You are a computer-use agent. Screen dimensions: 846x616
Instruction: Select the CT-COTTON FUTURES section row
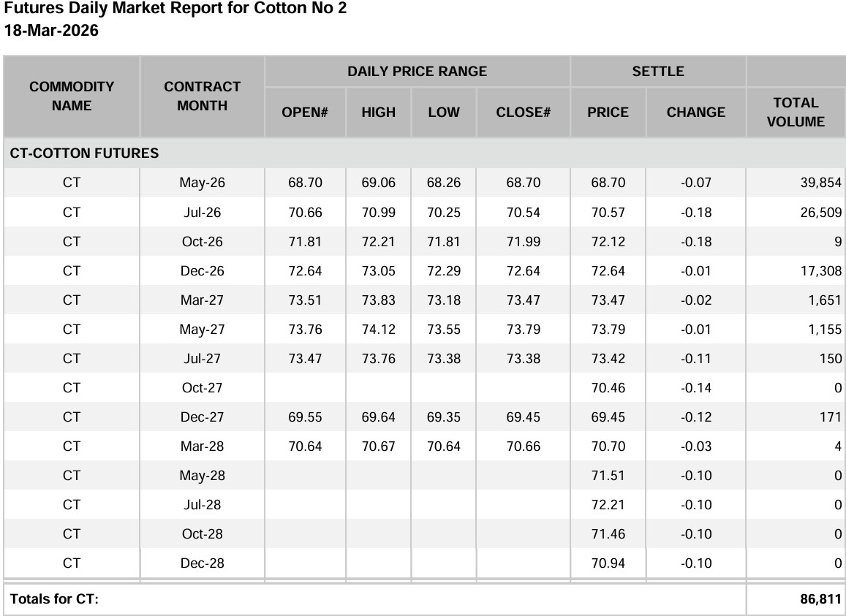point(84,153)
